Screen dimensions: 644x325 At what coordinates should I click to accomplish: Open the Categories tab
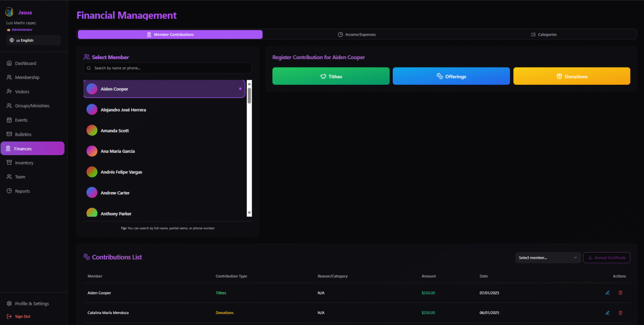click(543, 34)
